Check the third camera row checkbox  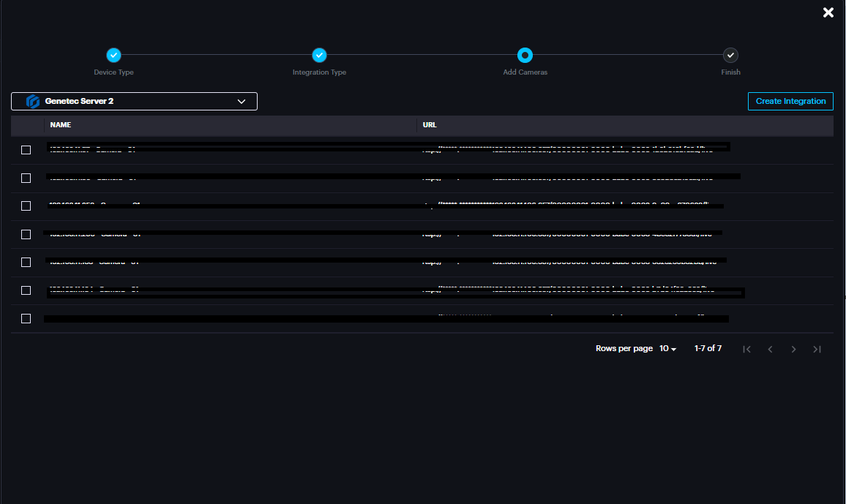[x=26, y=206]
